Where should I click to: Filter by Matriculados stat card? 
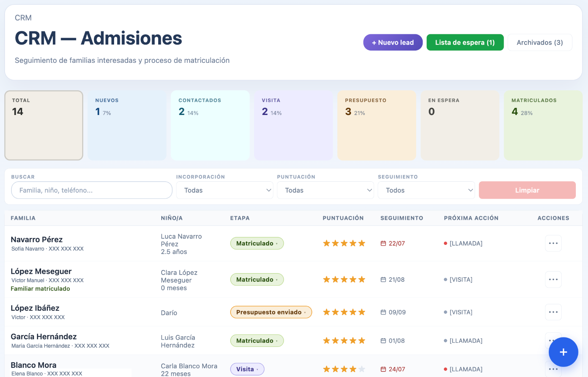543,125
